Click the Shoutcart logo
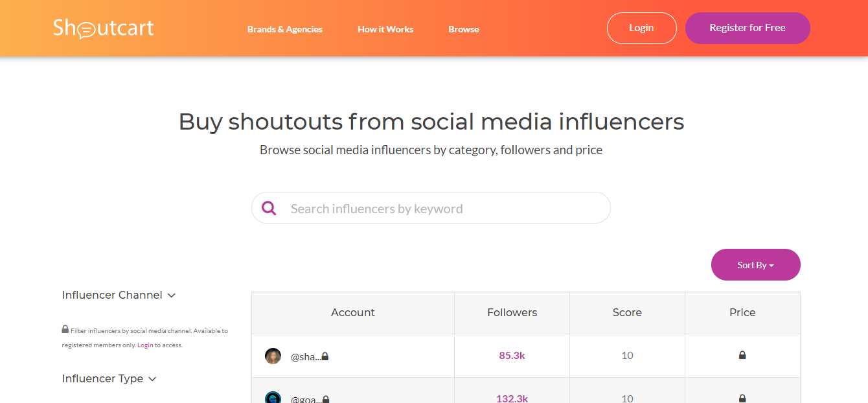The height and width of the screenshot is (403, 868). [104, 29]
